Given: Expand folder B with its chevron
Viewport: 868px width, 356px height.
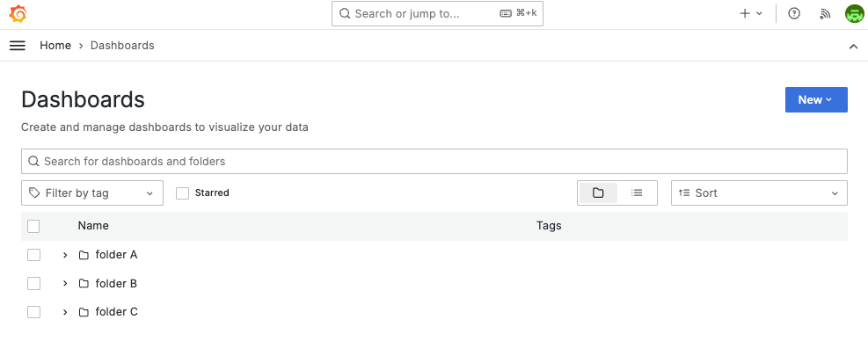Looking at the screenshot, I should [x=65, y=284].
